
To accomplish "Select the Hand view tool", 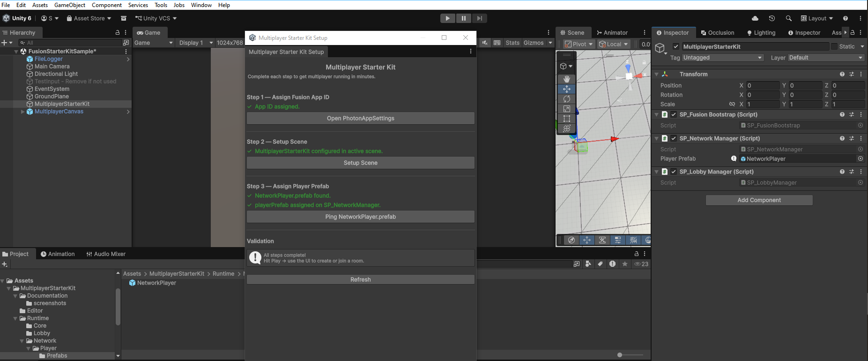I will [x=566, y=79].
